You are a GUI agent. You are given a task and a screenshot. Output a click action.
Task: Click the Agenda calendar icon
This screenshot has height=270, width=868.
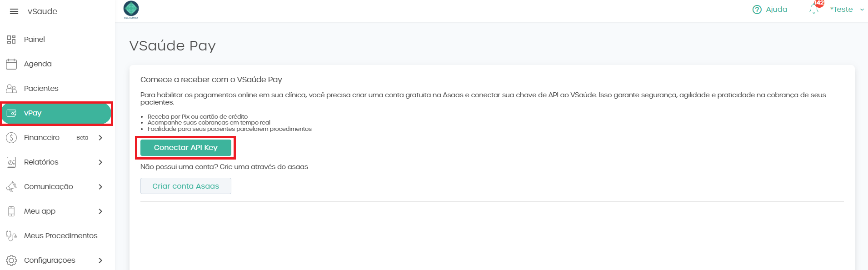pos(11,64)
